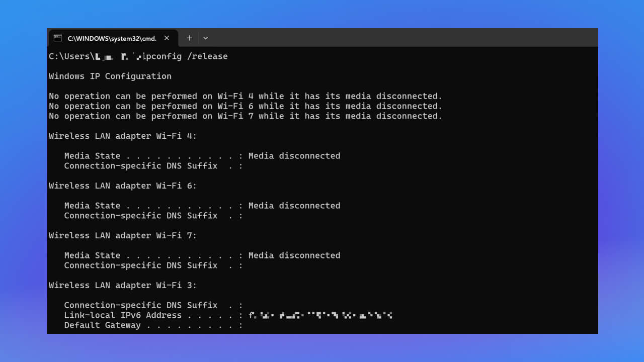Click the Wi-Fi 7 no operation message

(x=246, y=116)
